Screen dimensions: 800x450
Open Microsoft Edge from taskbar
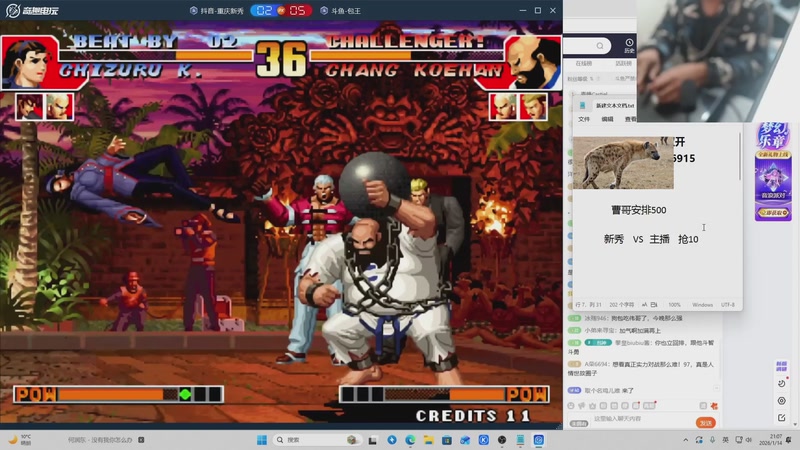[x=410, y=440]
